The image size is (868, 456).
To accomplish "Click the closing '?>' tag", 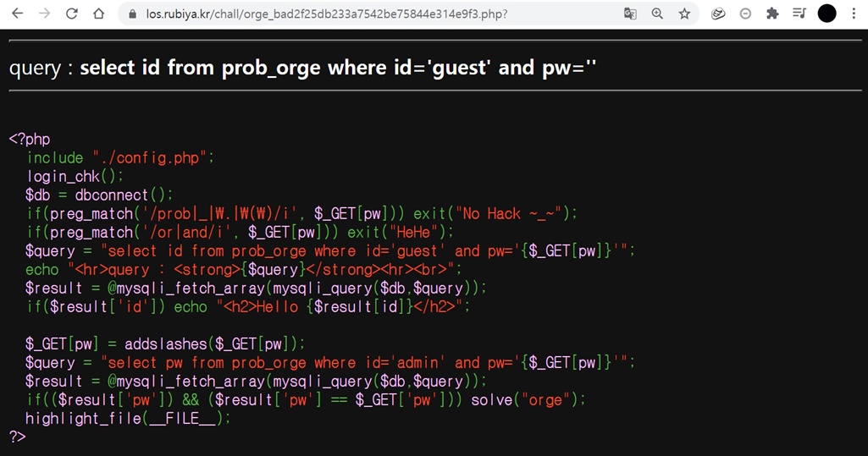I will click(x=17, y=437).
